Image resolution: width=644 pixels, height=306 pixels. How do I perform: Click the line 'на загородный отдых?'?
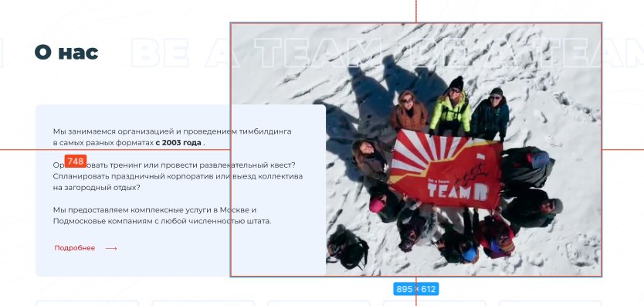coord(97,187)
